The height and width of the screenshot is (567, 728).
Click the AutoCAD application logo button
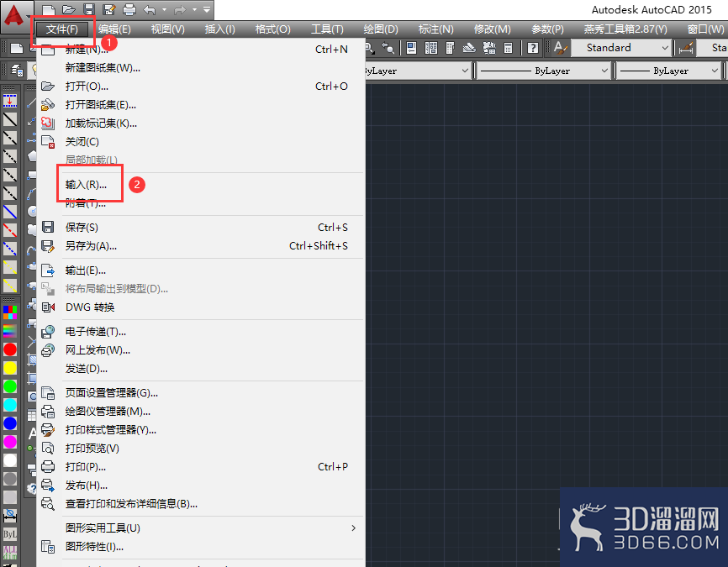click(13, 10)
